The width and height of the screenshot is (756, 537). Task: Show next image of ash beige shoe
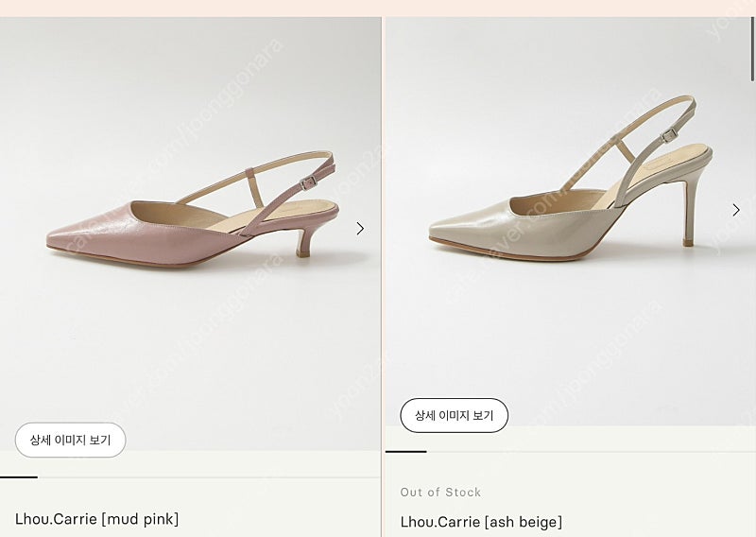click(736, 210)
